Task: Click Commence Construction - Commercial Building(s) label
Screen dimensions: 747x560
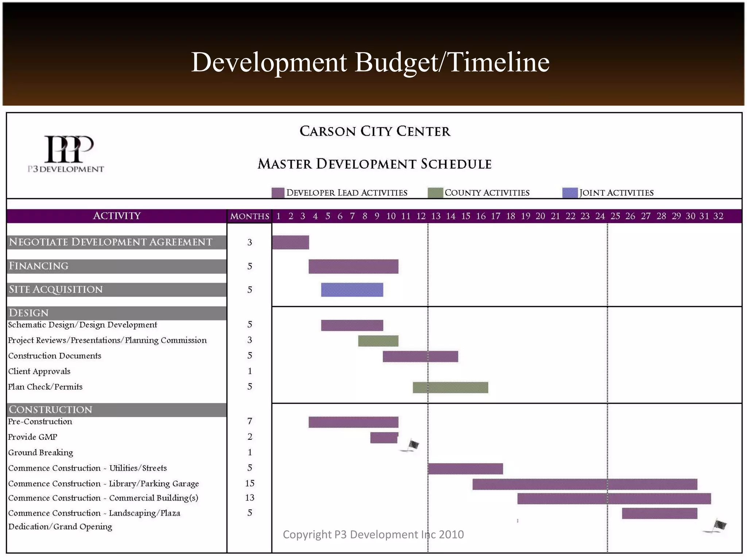Action: pyautogui.click(x=103, y=498)
